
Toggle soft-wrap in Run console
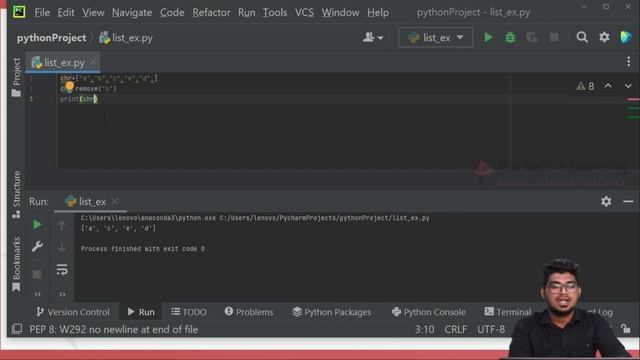pyautogui.click(x=62, y=269)
